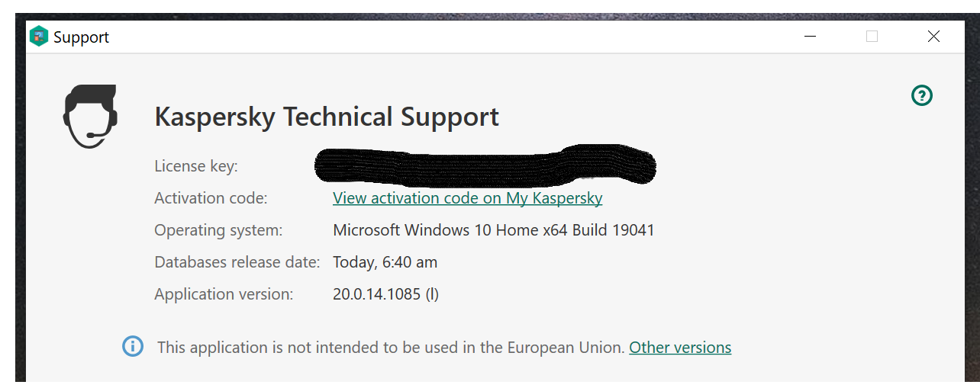Click the blue information icon
Viewport: 980px width, 388px height.
tap(133, 347)
